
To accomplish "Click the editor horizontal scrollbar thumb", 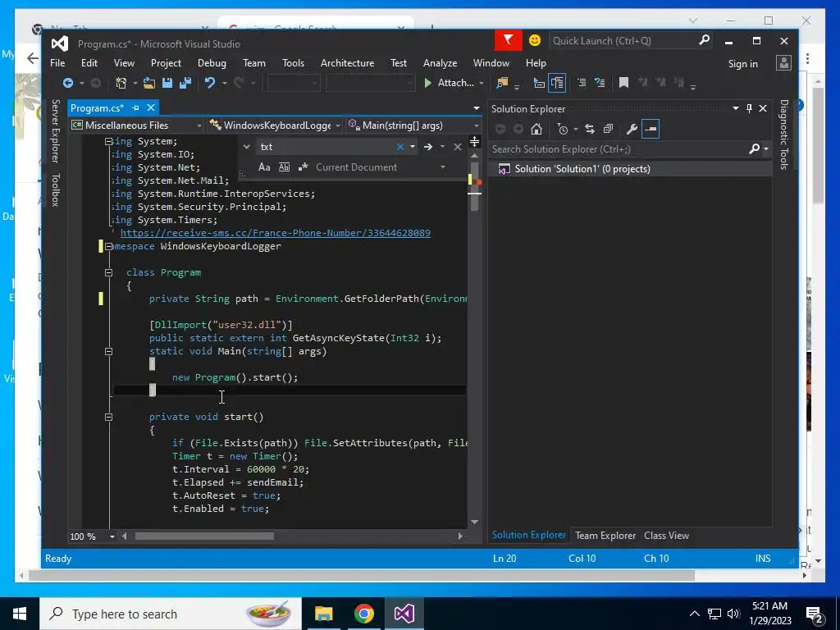I will (x=204, y=536).
